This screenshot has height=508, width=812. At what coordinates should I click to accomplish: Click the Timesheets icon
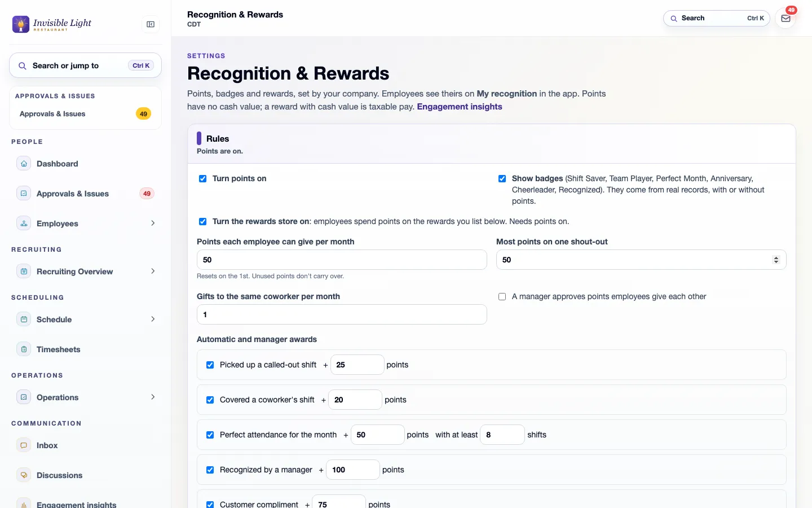point(24,349)
